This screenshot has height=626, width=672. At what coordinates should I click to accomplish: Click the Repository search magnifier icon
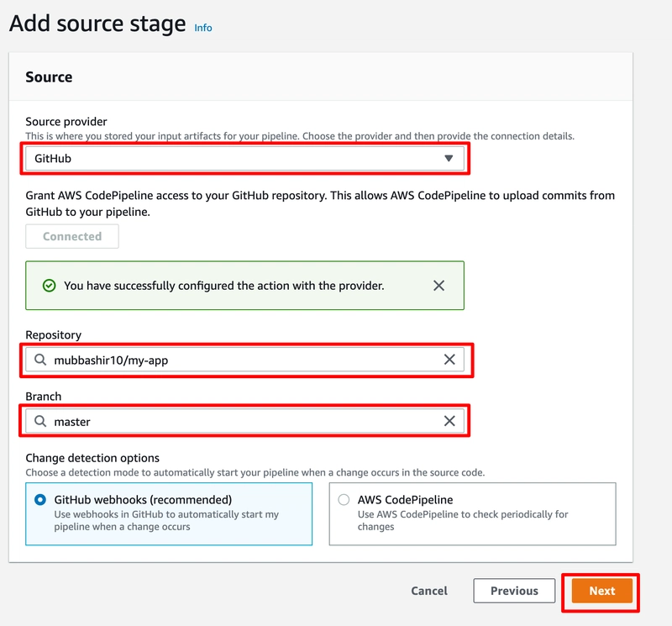point(40,360)
